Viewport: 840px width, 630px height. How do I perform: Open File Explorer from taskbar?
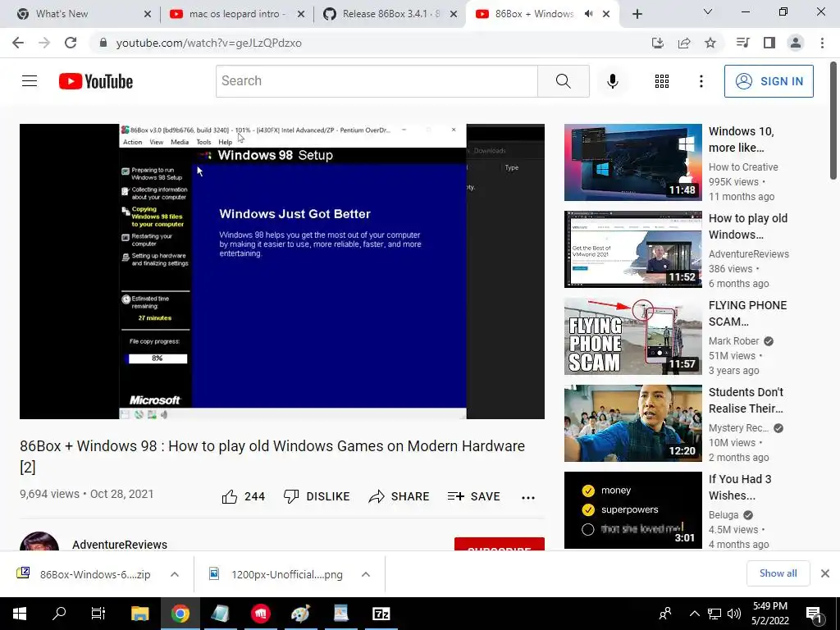139,614
